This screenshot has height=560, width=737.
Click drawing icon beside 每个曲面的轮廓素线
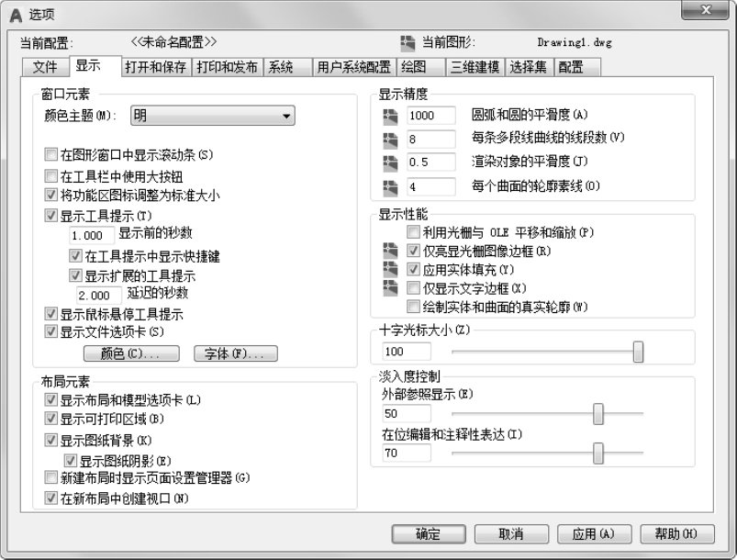pyautogui.click(x=390, y=187)
